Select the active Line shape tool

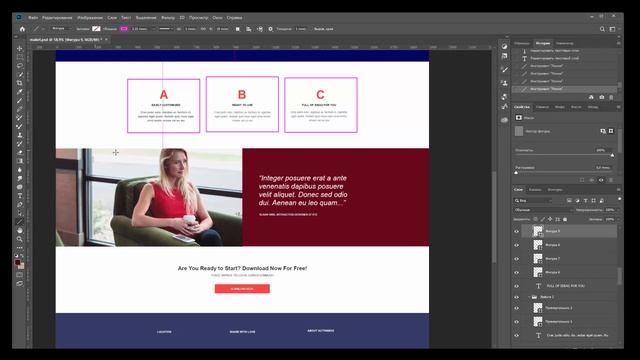tap(20, 222)
